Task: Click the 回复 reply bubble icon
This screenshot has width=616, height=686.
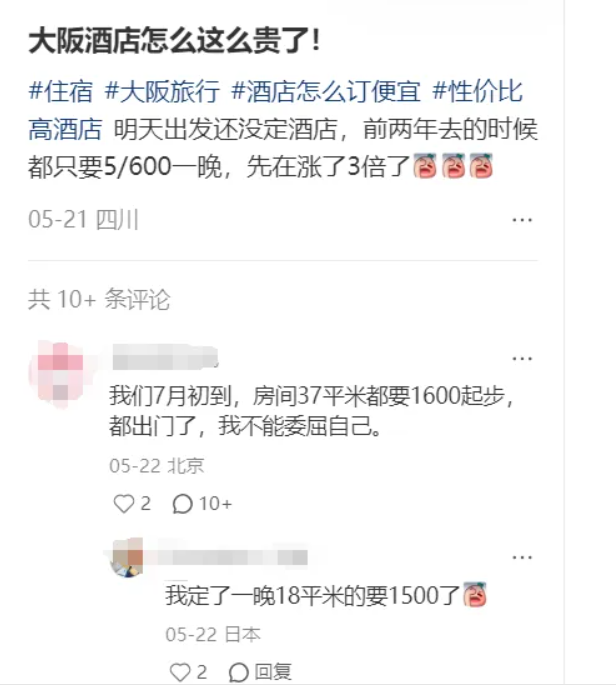Action: tap(238, 672)
